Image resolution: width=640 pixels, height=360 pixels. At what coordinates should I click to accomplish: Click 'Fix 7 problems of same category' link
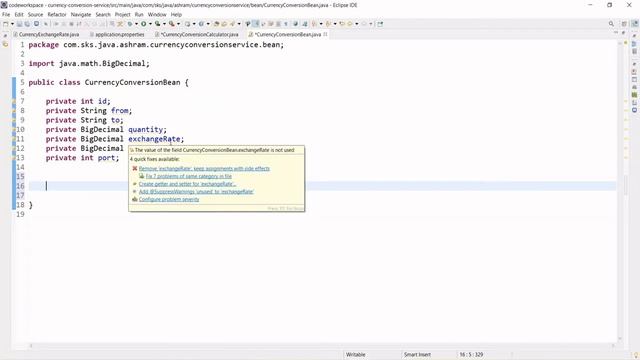click(x=189, y=176)
